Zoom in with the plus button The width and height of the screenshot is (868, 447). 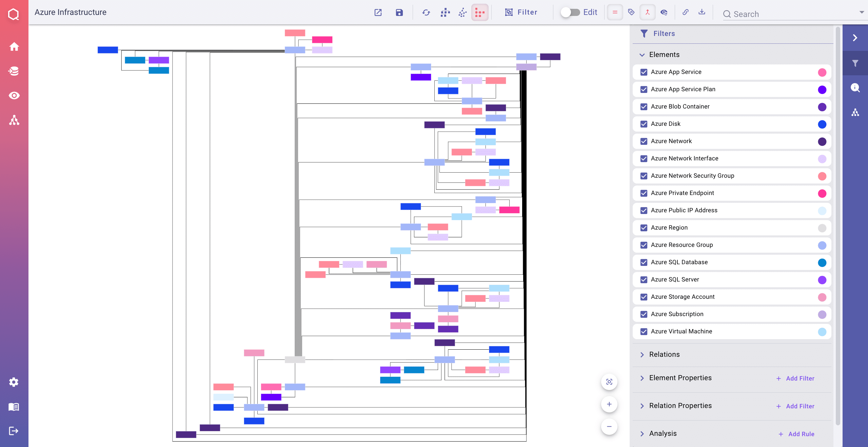point(609,404)
